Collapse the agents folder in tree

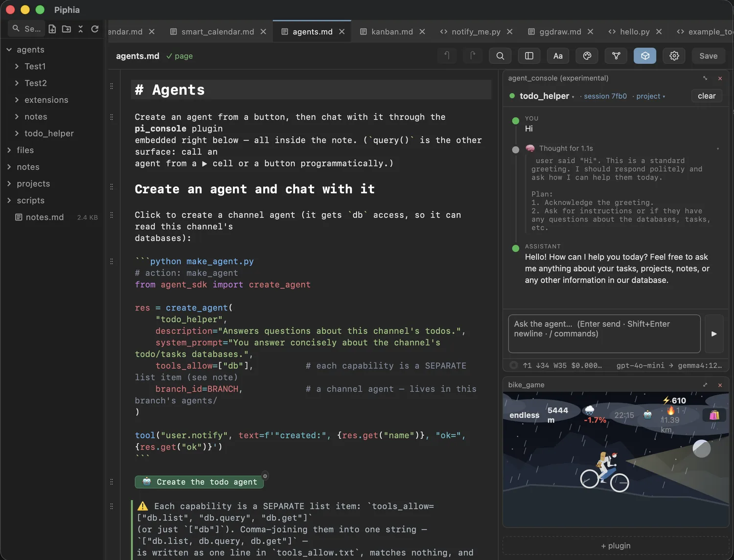(x=9, y=49)
